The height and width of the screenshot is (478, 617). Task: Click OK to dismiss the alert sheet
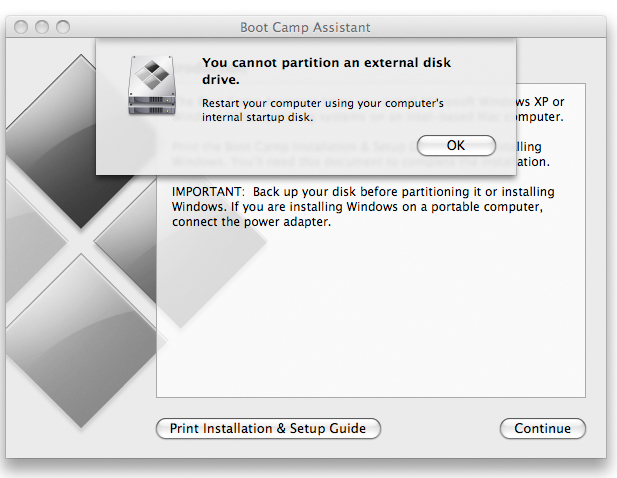456,146
